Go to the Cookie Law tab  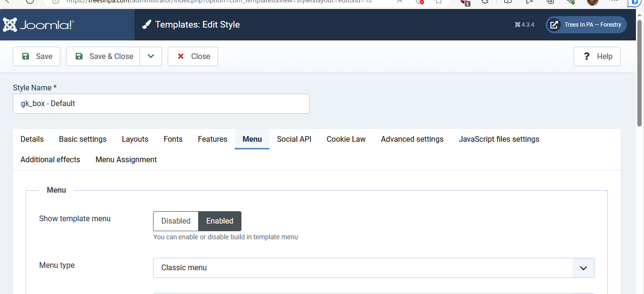click(x=346, y=139)
